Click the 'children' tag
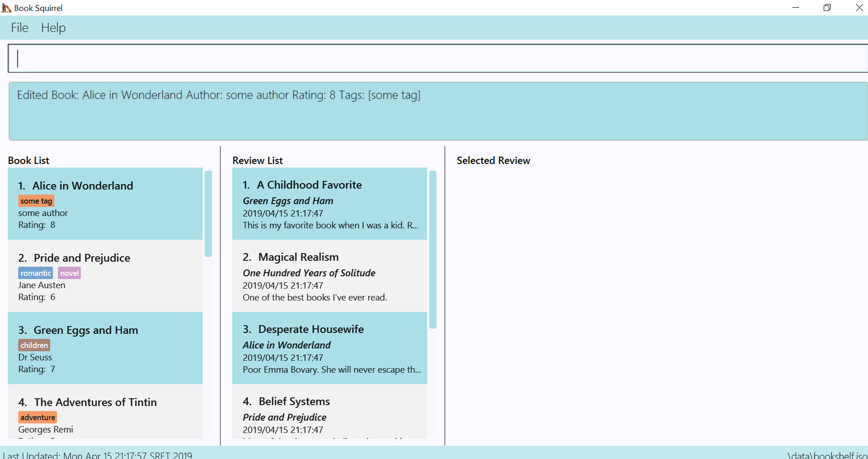 (34, 345)
